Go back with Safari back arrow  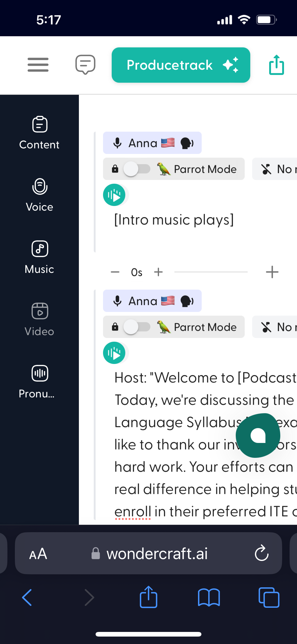(27, 597)
